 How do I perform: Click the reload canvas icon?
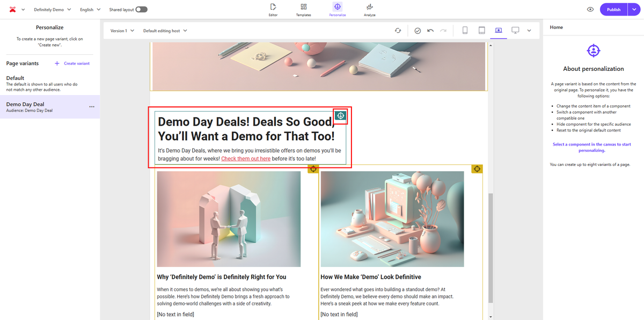click(x=398, y=31)
